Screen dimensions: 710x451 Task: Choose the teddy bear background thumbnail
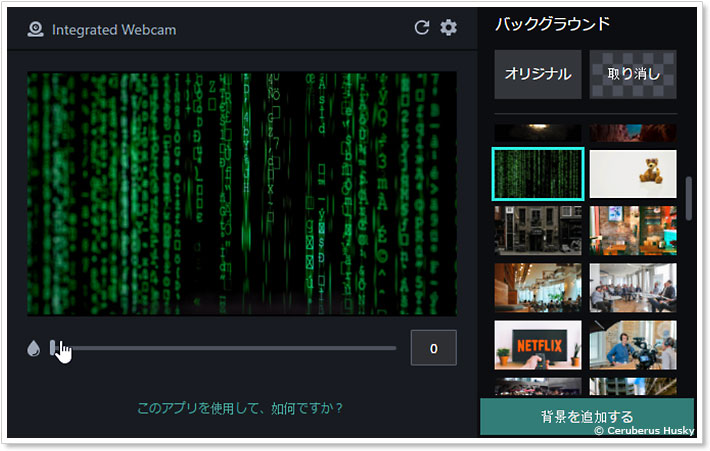tap(633, 174)
